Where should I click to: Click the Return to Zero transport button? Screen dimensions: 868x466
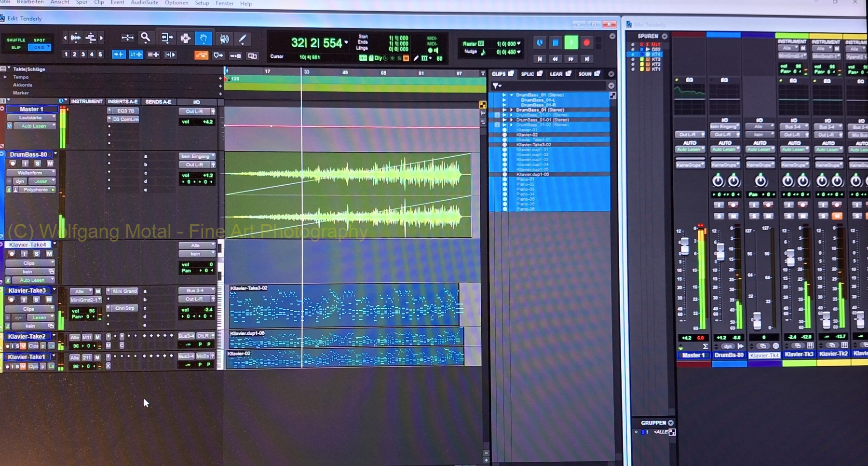(540, 59)
